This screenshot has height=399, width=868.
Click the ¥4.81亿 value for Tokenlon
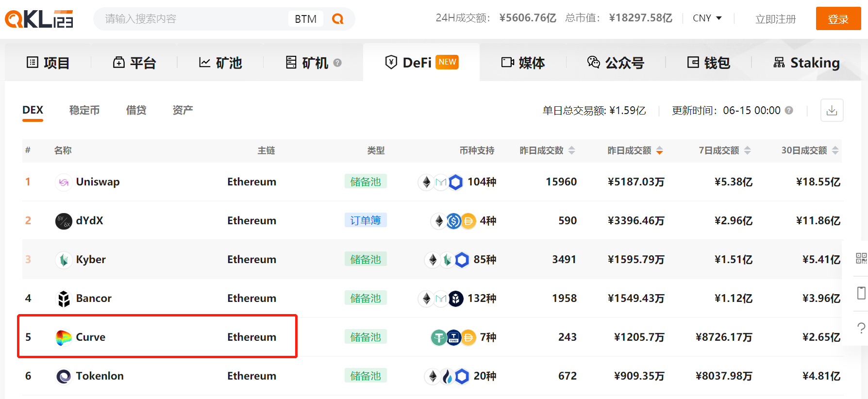tap(821, 376)
